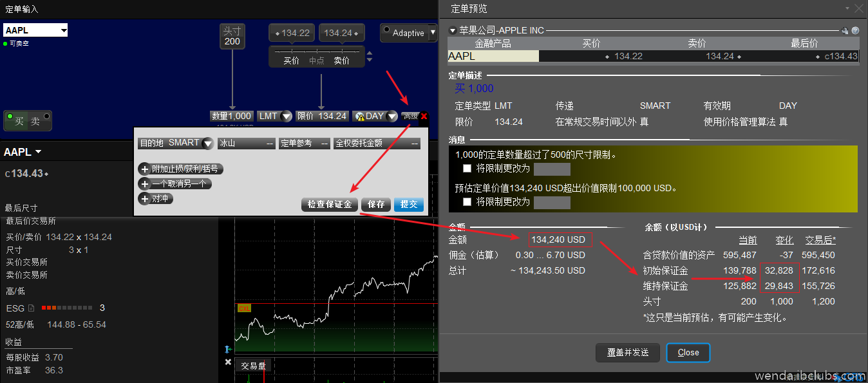Remove the volume chart with the X icon

point(228,362)
